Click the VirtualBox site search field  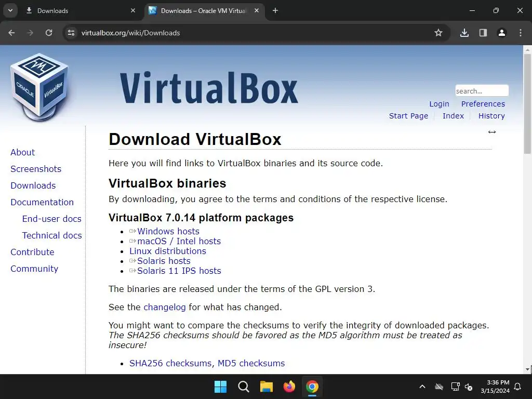pos(482,90)
